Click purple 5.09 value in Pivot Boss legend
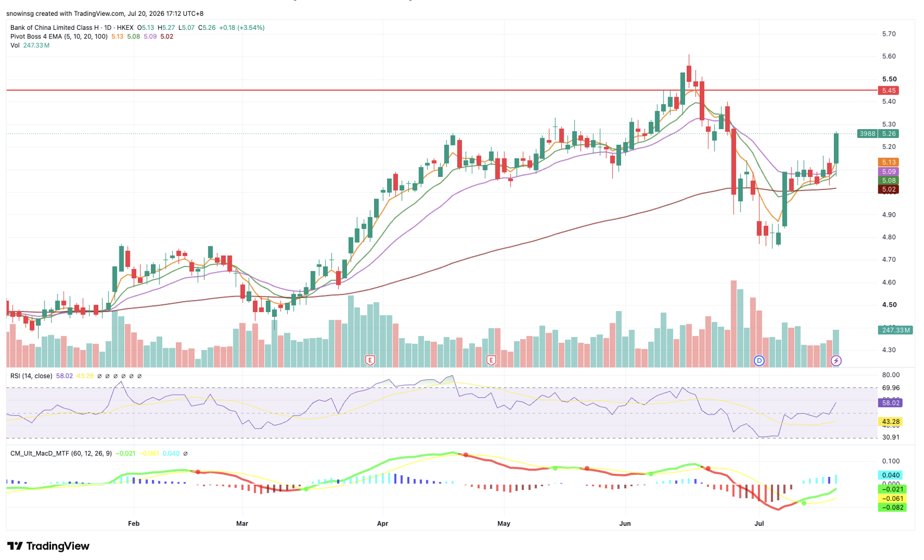The height and width of the screenshot is (560, 924). (150, 36)
